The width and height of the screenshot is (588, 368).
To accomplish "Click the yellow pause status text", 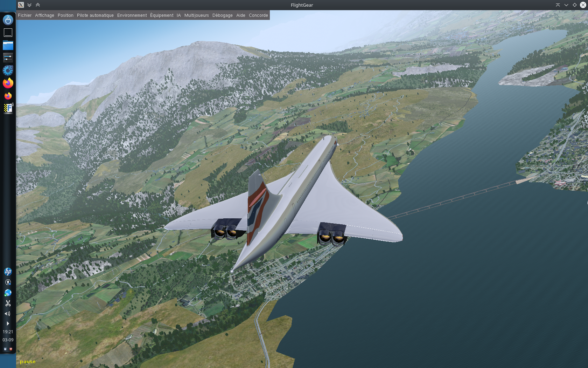I will 28,361.
